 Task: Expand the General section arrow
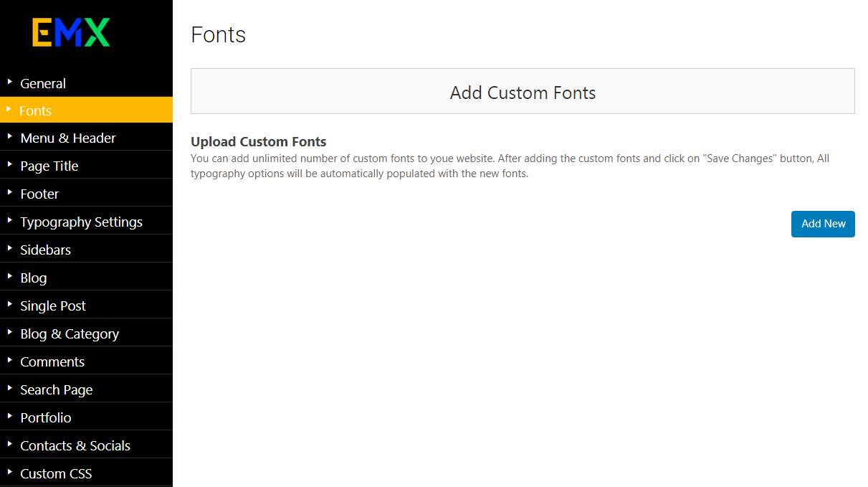pos(9,82)
